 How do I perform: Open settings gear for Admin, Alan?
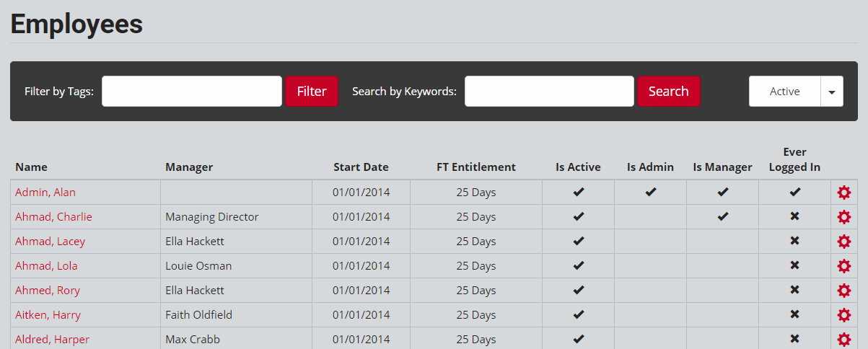tap(843, 193)
